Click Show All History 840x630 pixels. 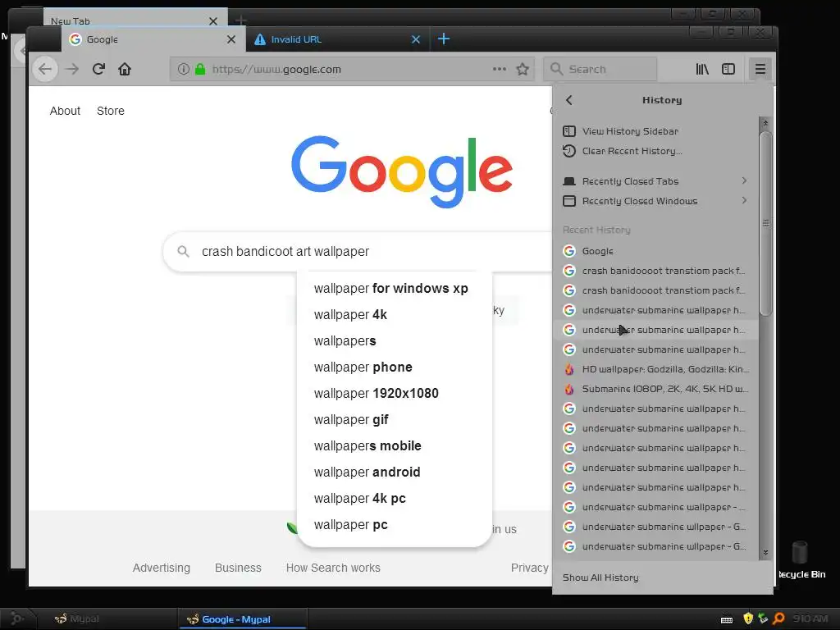662,577
